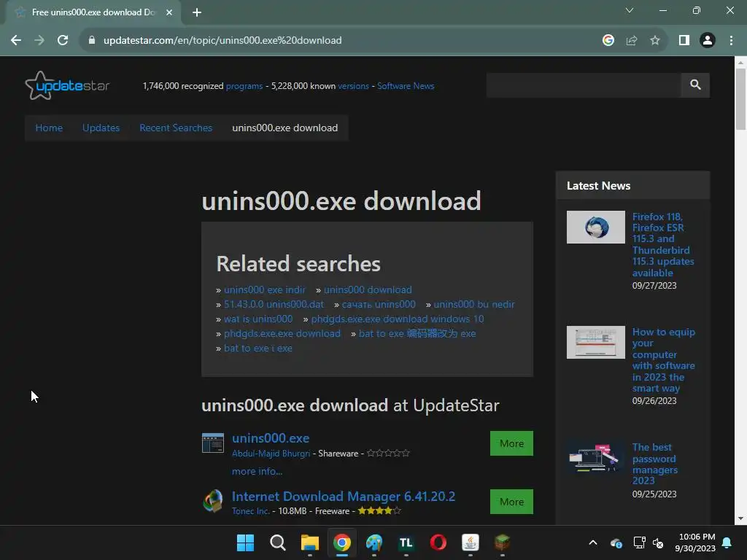Click the browser address bar URL

coord(222,41)
